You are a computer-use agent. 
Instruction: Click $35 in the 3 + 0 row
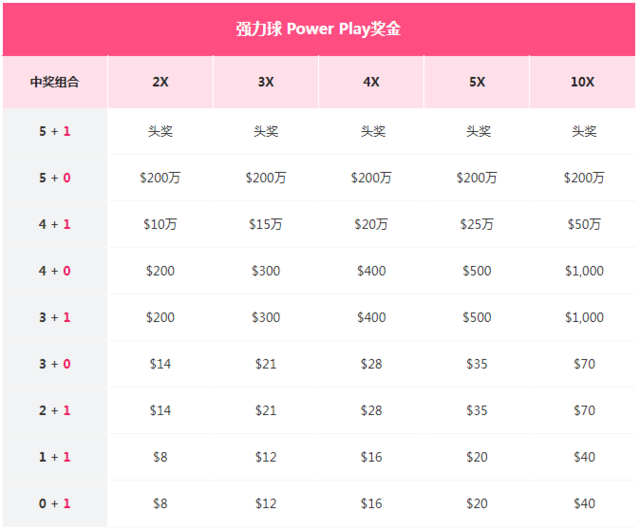click(x=477, y=364)
